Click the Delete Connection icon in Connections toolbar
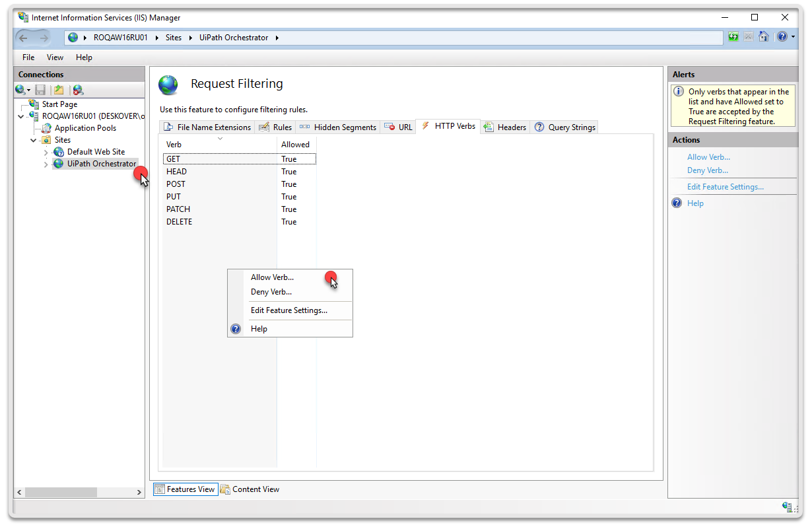Viewport: 812px width, 525px height. (x=78, y=90)
